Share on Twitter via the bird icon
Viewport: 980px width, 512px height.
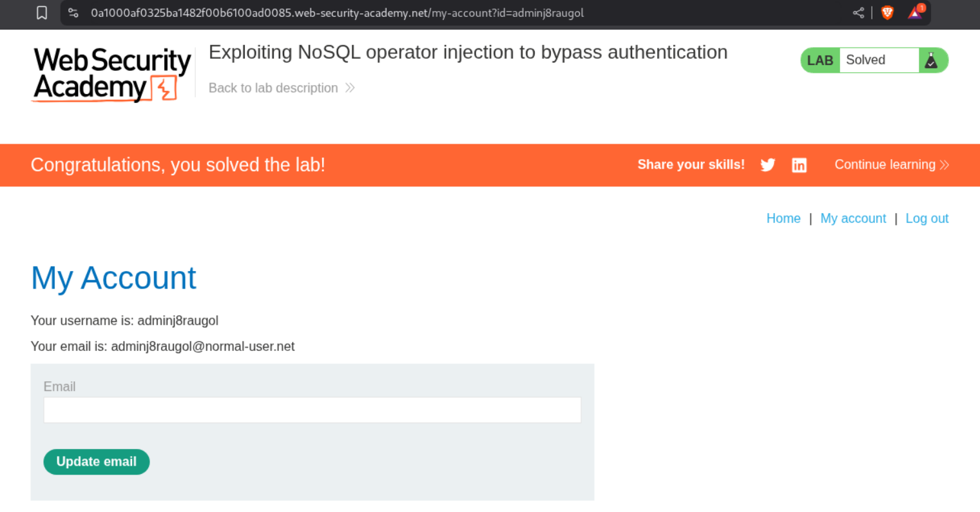click(x=767, y=165)
